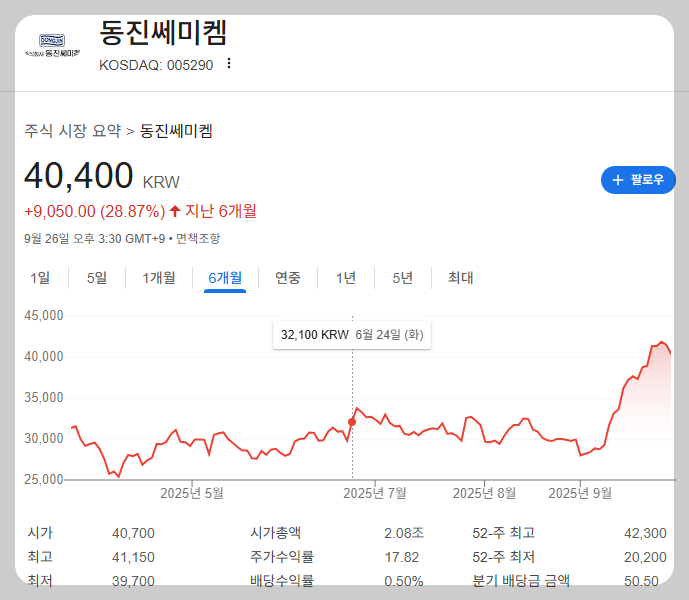Click the 32,100 KRW chart tooltip
Viewport: 689px width, 600px height.
click(x=352, y=335)
